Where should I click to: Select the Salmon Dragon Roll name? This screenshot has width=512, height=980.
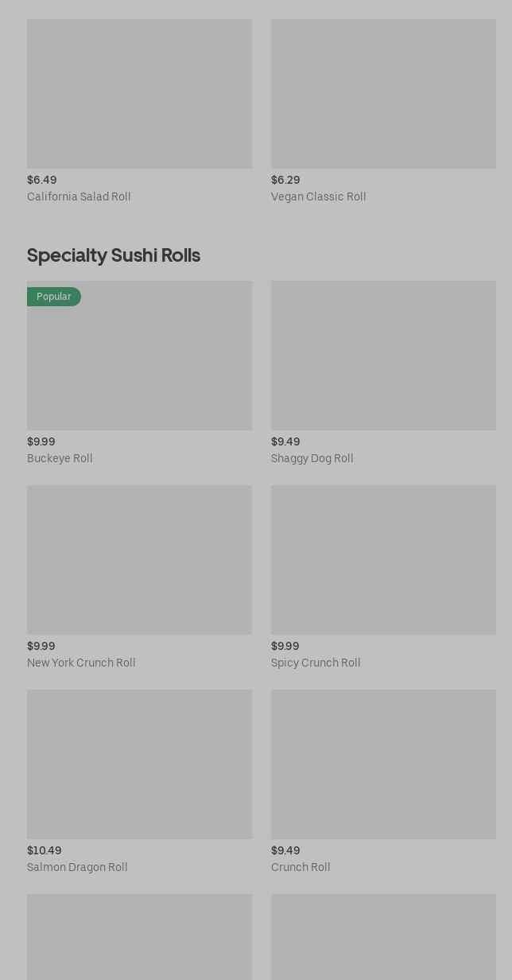click(77, 867)
